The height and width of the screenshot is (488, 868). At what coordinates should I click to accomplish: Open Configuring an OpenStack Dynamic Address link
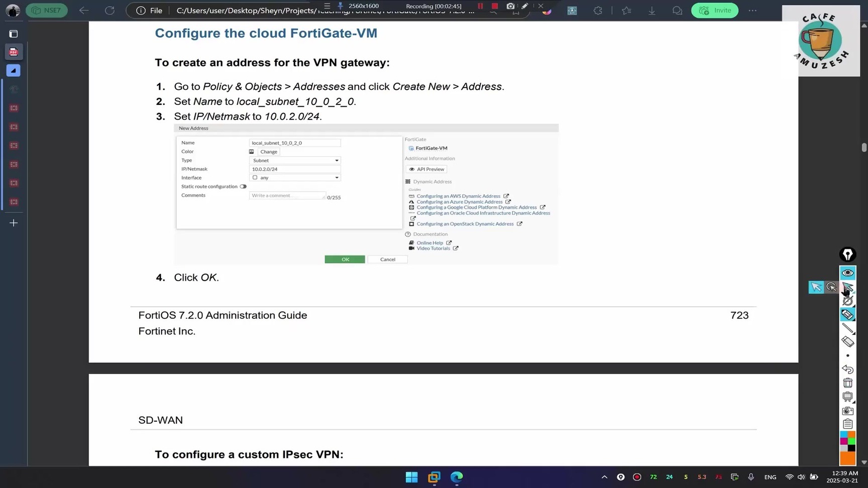click(465, 224)
